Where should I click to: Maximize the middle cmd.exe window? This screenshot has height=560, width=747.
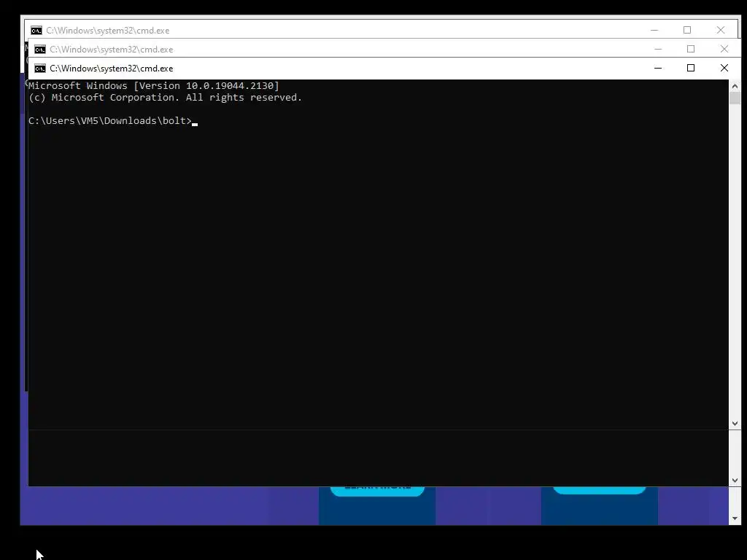691,49
